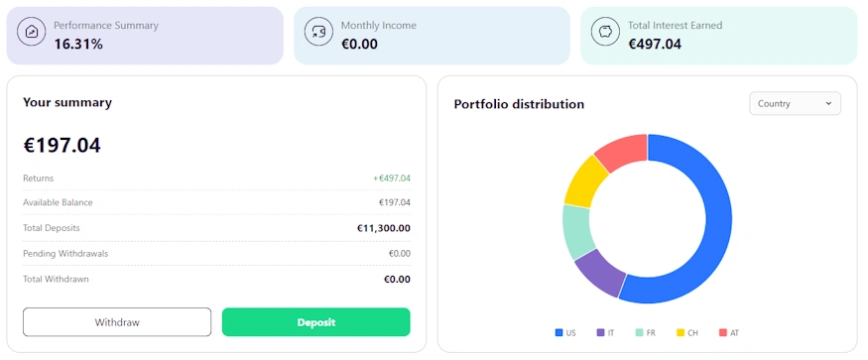Click the green Deposit button

(316, 322)
